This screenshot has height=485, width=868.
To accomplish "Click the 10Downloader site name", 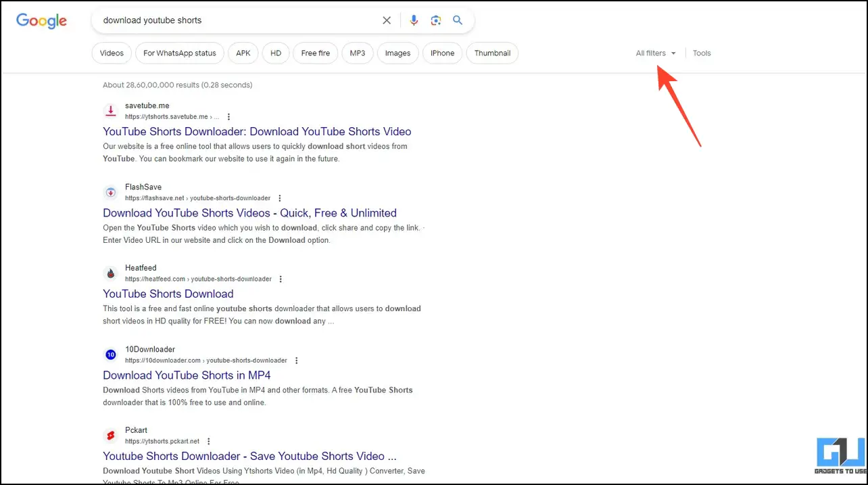I will (x=150, y=349).
